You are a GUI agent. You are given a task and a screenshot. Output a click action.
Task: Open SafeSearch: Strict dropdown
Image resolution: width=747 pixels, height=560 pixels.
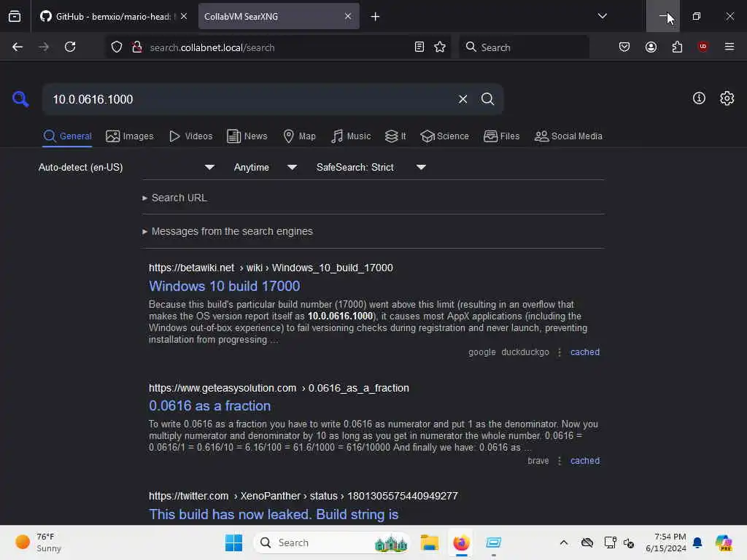371,167
